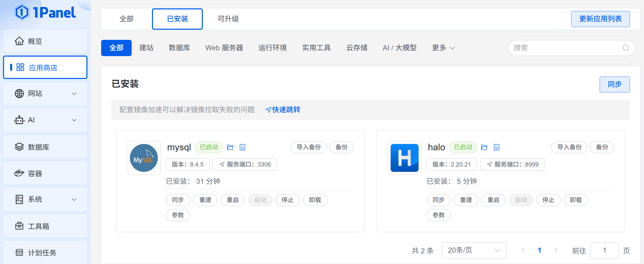
Task: Click 停止 on the mysql card
Action: [x=288, y=200]
